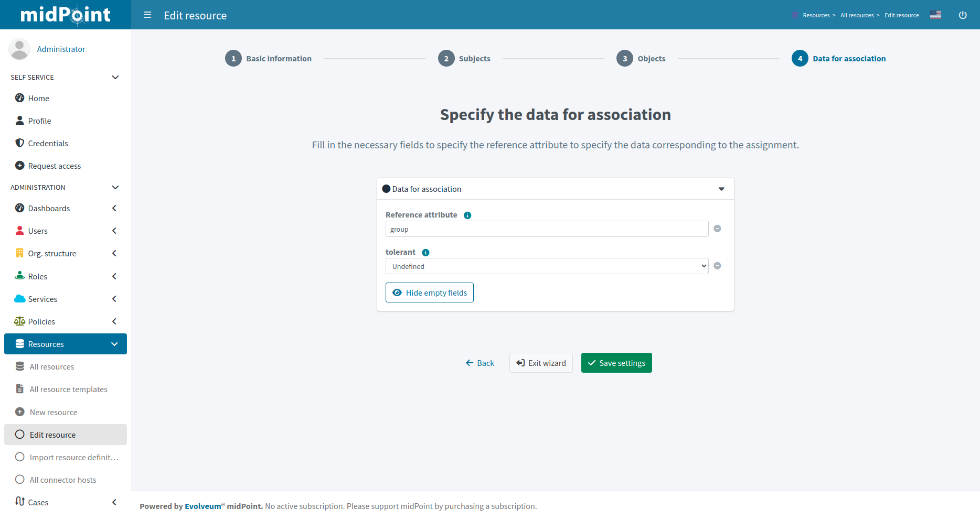The height and width of the screenshot is (520, 980).
Task: Click the power logout icon
Action: [x=963, y=15]
